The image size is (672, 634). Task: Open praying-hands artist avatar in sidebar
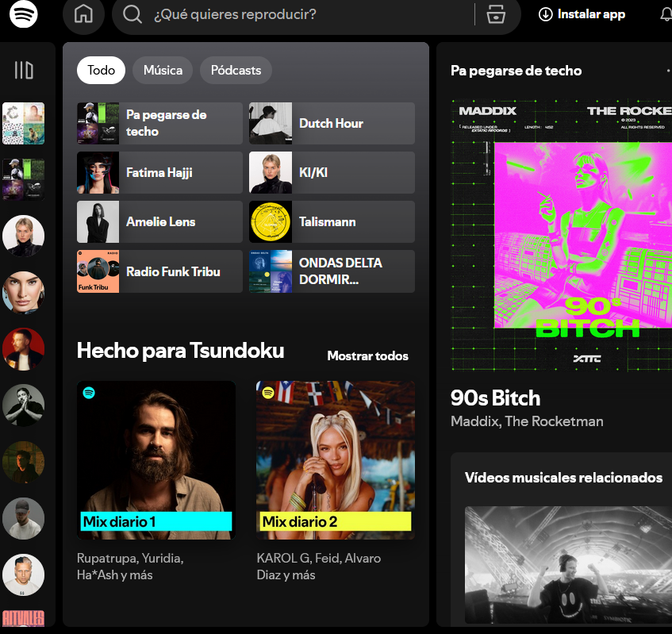(24, 405)
